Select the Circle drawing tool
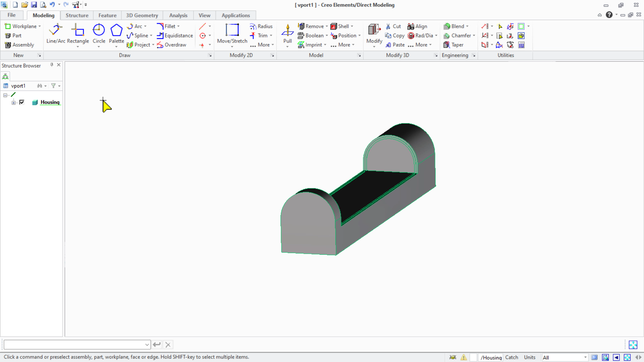Screen dimensions: 644x362 99,34
